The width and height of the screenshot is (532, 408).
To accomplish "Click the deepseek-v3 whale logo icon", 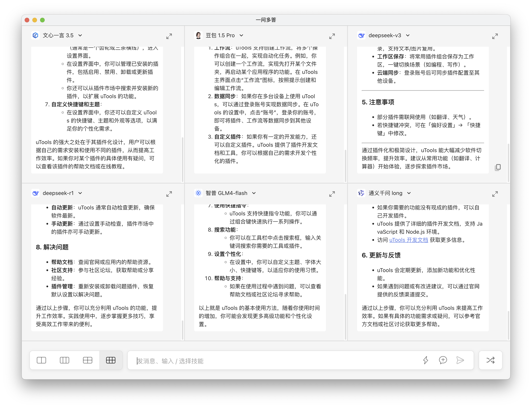I will [x=362, y=35].
